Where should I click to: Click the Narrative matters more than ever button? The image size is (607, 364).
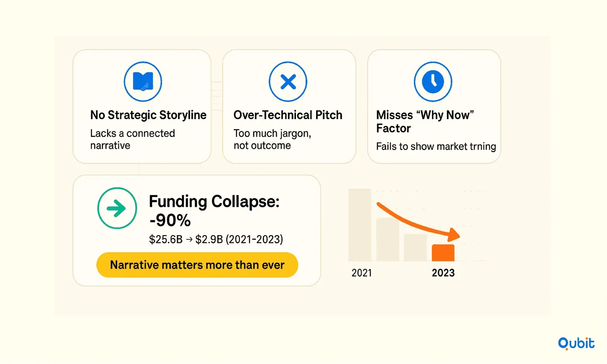pyautogui.click(x=197, y=265)
